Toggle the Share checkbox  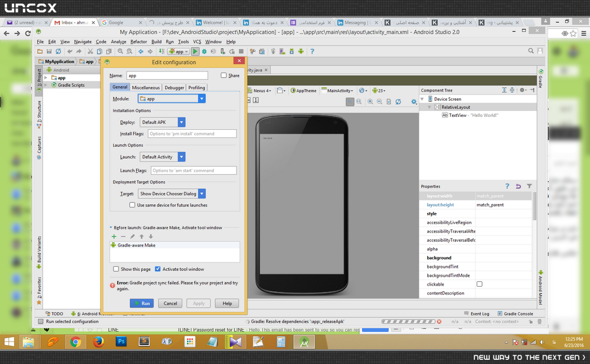click(x=224, y=76)
